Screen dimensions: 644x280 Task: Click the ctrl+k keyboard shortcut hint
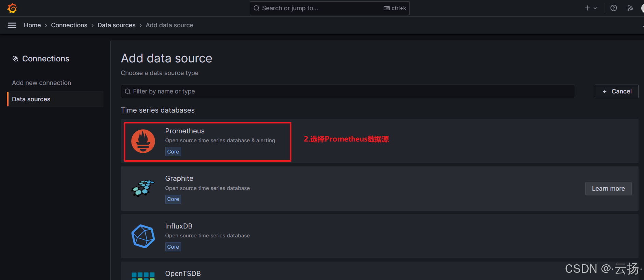click(395, 8)
